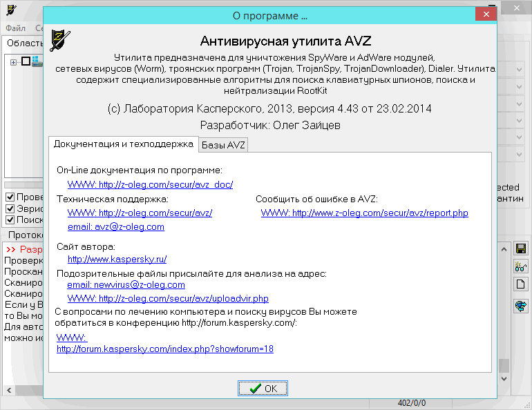Open the forum.kaspersky.com showforum=18 link
Screen dimensions: 532x410
[165, 349]
